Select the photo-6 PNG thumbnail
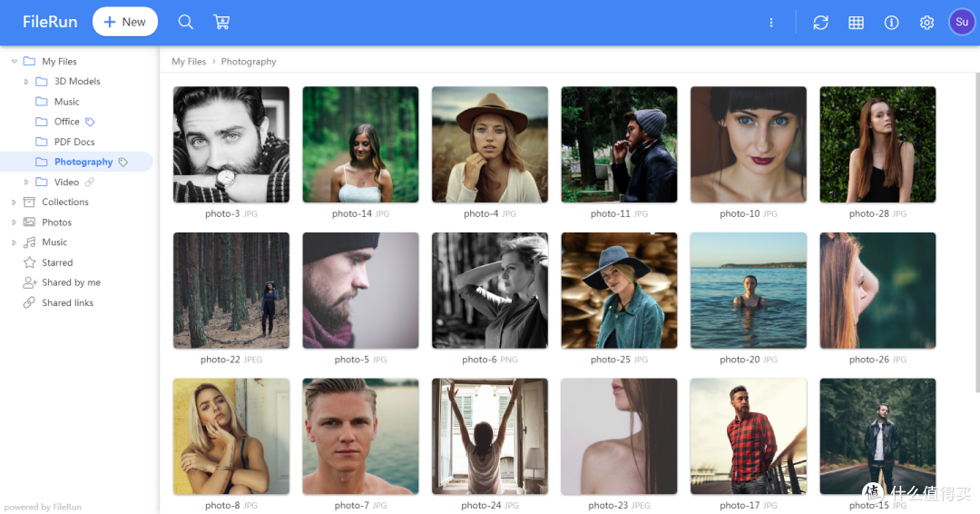The width and height of the screenshot is (980, 514). pos(490,290)
